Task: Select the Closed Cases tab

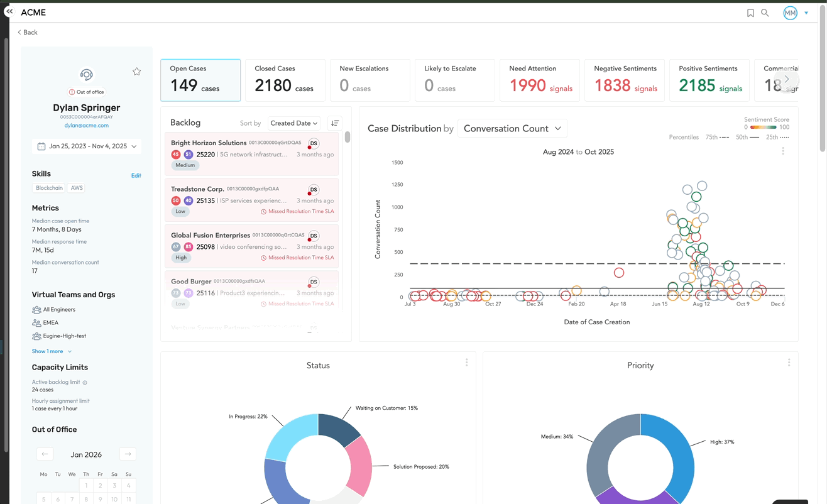Action: 285,80
